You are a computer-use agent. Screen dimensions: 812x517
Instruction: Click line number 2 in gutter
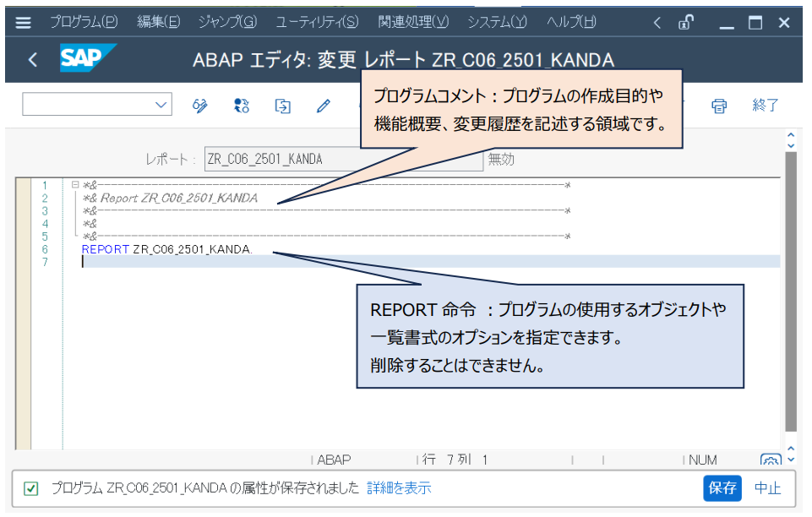pos(45,199)
